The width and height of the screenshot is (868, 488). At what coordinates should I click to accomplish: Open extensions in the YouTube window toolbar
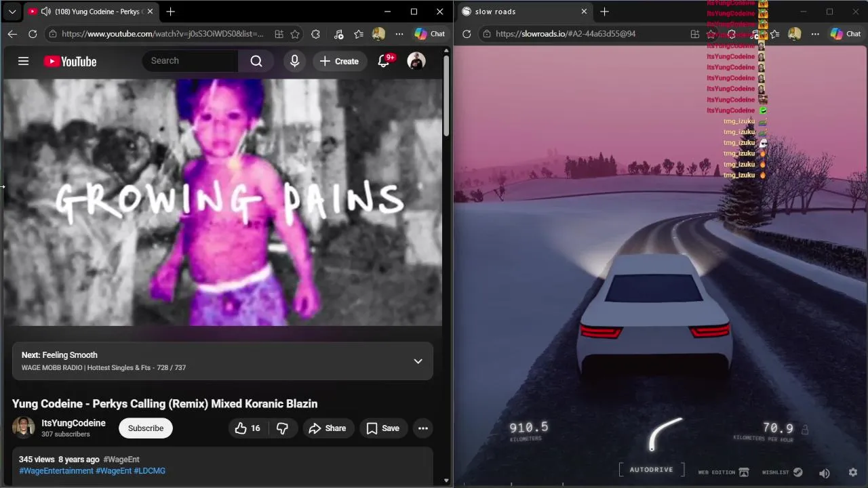(315, 34)
